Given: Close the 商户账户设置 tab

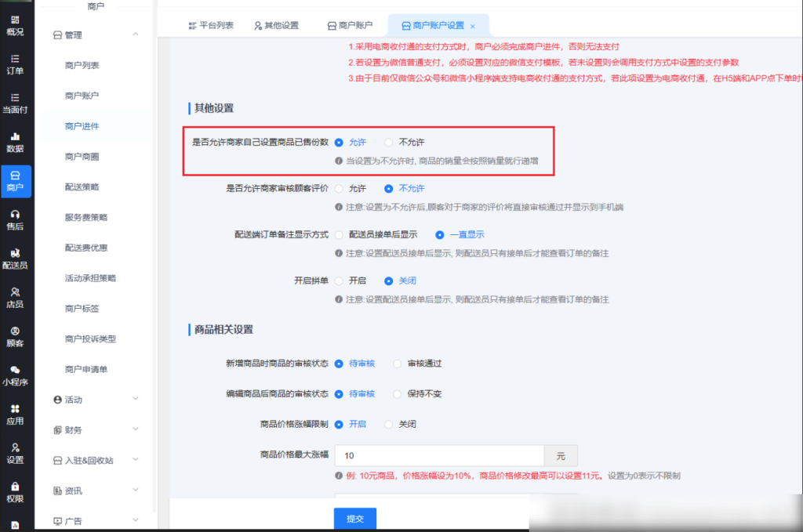Looking at the screenshot, I should (472, 27).
